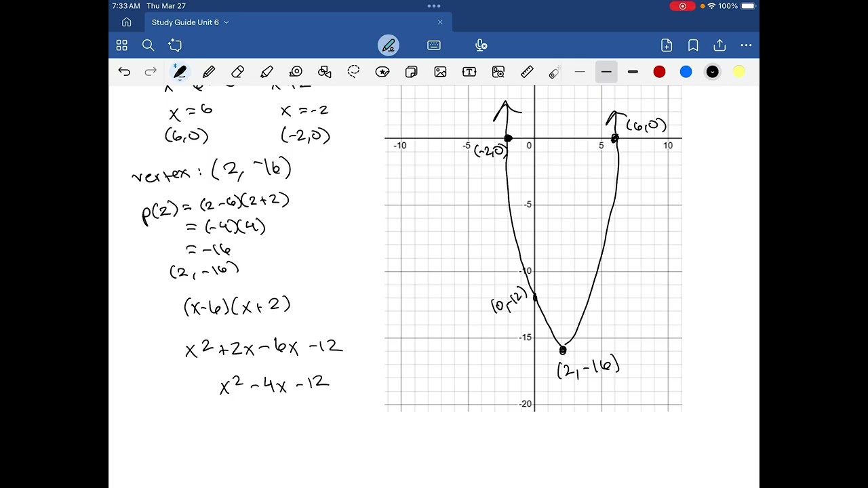Open the page thumbnails grid view

pos(122,45)
